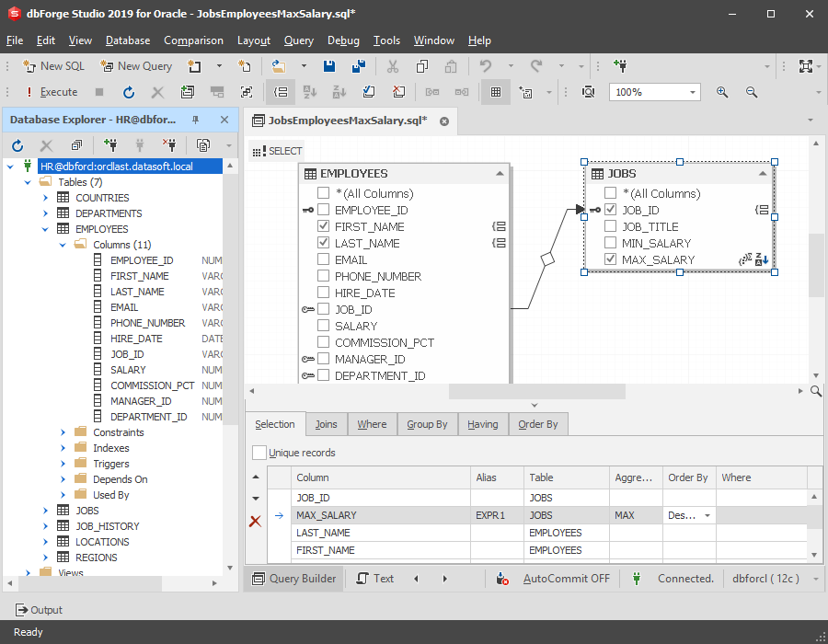This screenshot has height=644, width=828.
Task: Click the Redo arrow icon
Action: [536, 66]
